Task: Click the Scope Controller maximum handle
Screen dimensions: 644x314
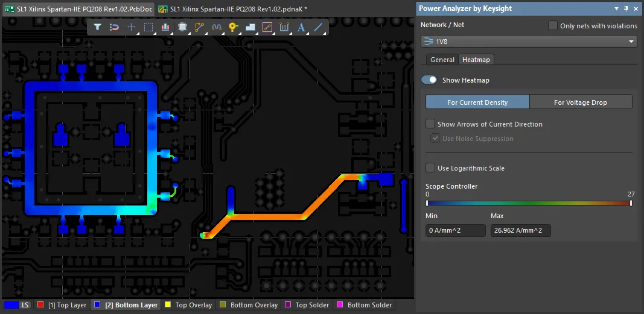Action: 631,203
